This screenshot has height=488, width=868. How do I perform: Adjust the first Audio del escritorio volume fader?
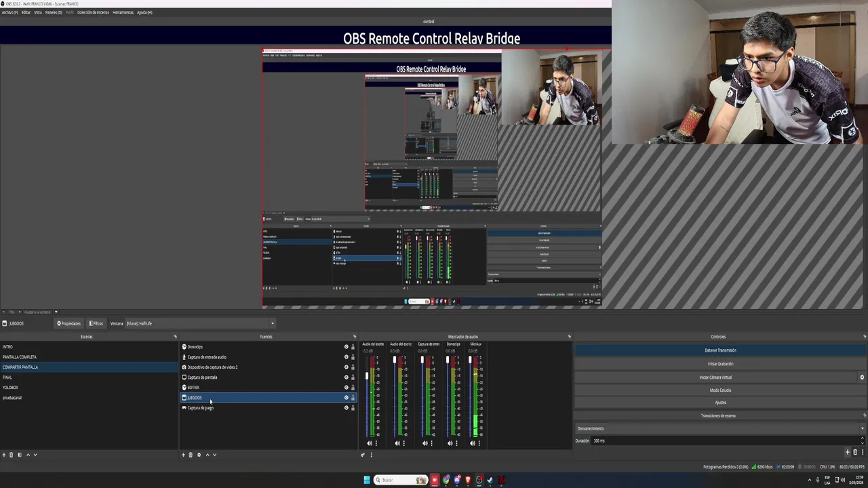coord(368,375)
